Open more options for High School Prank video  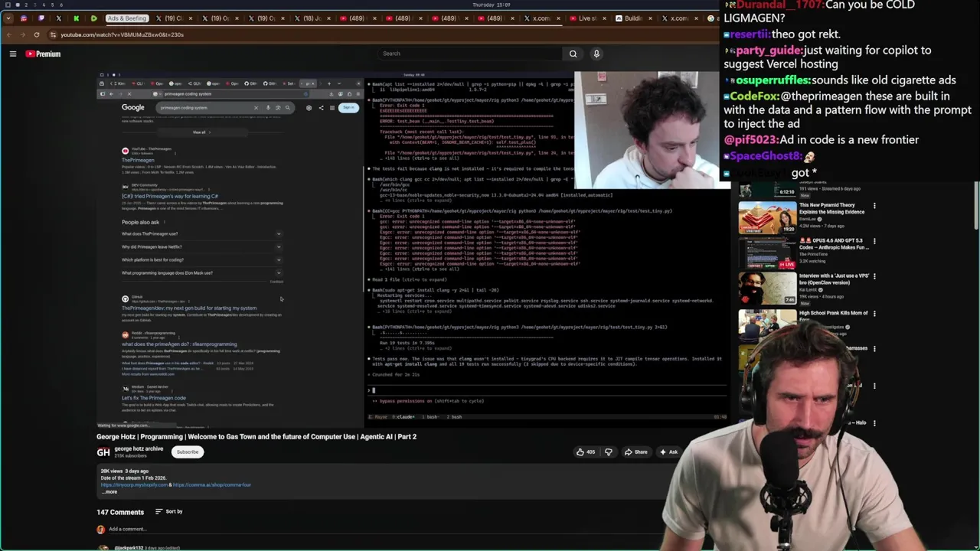(x=874, y=313)
